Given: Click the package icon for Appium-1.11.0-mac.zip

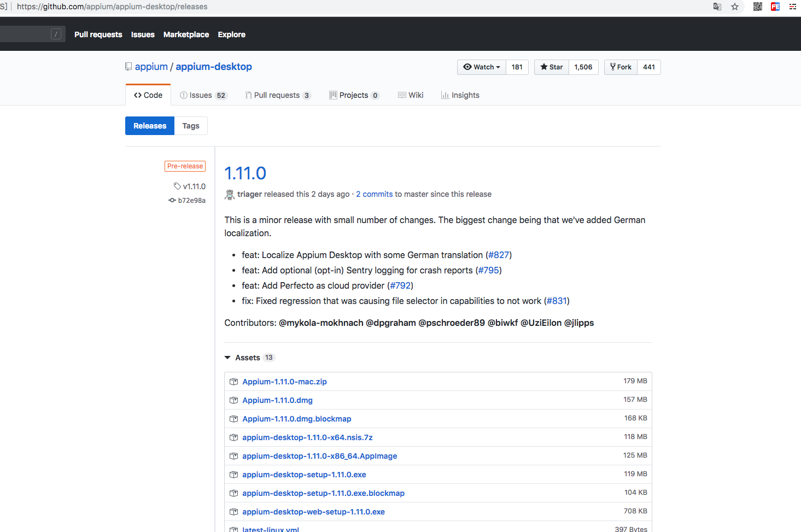Looking at the screenshot, I should tap(233, 382).
